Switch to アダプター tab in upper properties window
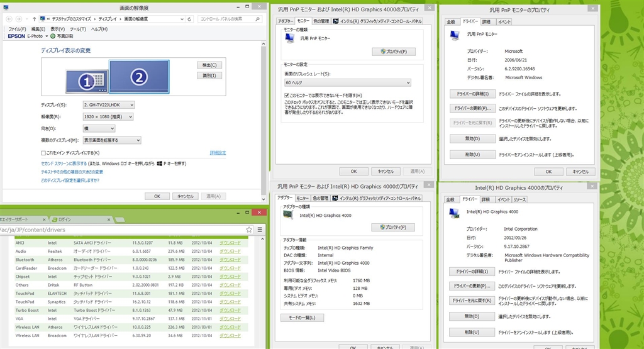Image resolution: width=644 pixels, height=349 pixels. [x=285, y=21]
